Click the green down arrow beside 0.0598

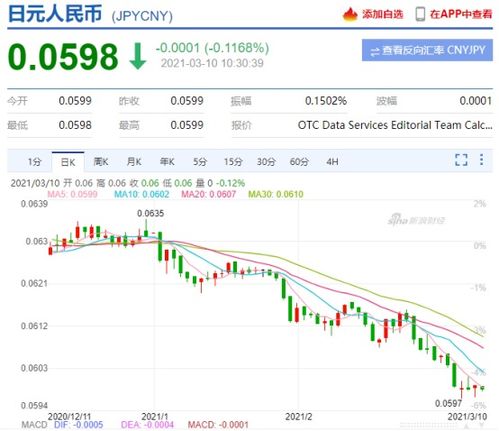click(x=138, y=56)
